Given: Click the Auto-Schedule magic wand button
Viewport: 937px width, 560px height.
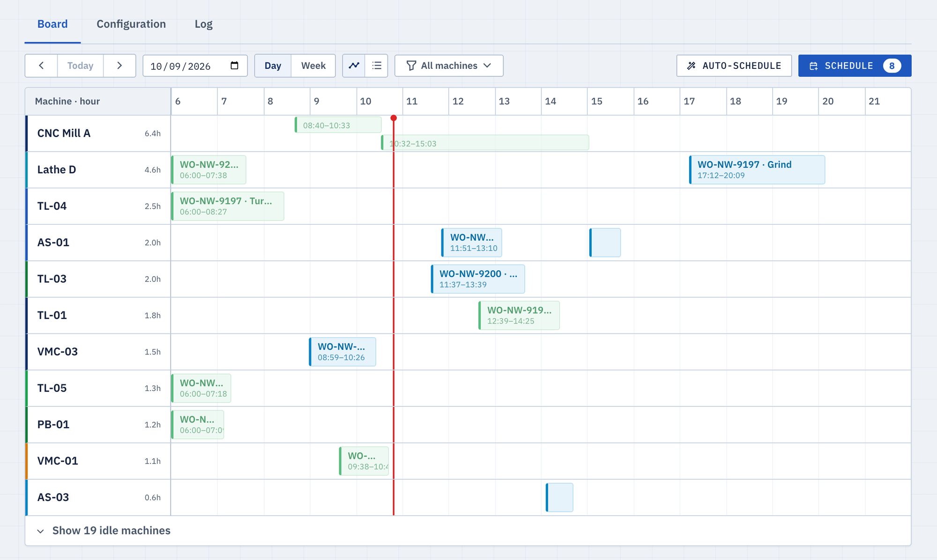Looking at the screenshot, I should point(734,66).
